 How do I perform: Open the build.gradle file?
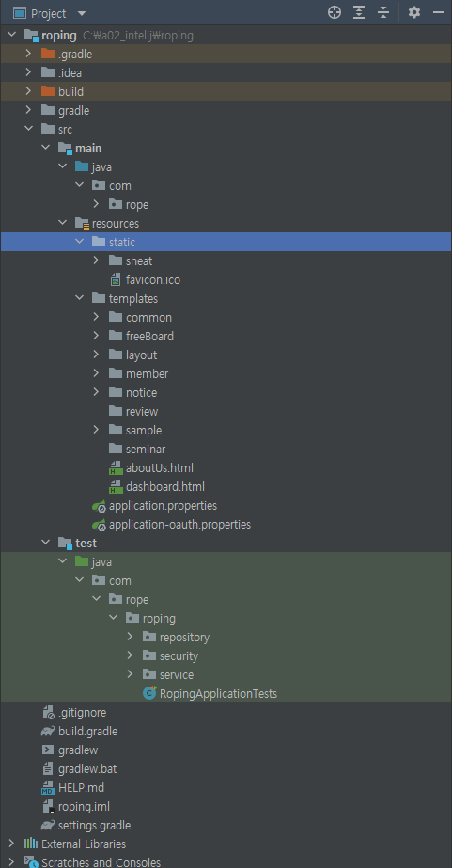[87, 732]
